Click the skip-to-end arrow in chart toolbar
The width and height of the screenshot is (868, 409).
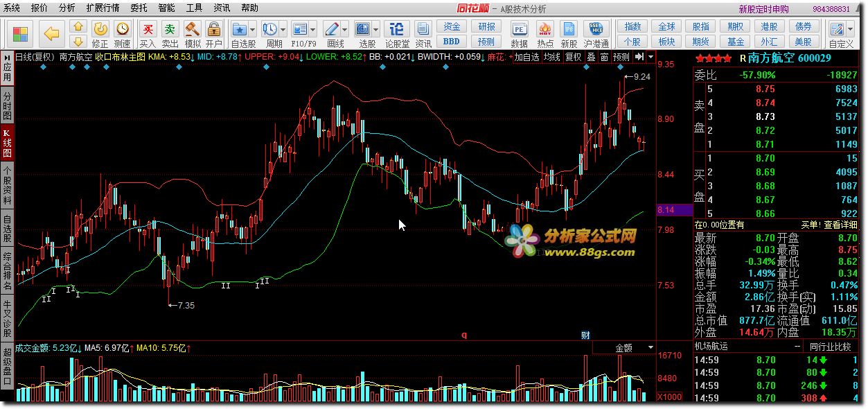point(640,57)
